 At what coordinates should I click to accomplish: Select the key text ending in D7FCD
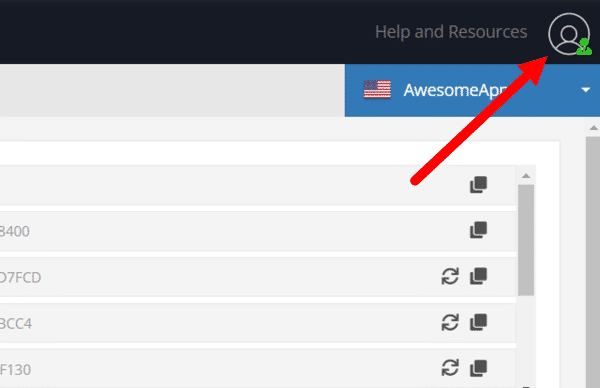pos(20,277)
